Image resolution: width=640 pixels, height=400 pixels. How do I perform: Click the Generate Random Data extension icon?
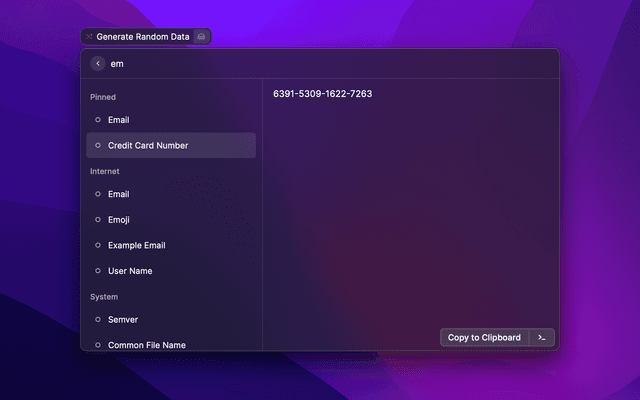click(x=89, y=36)
